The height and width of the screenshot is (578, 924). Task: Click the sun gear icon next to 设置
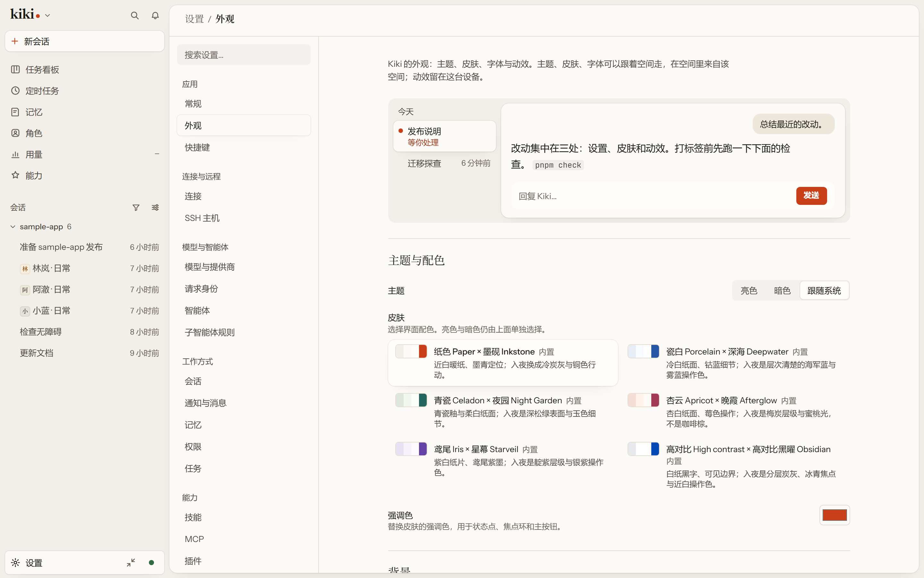coord(15,563)
